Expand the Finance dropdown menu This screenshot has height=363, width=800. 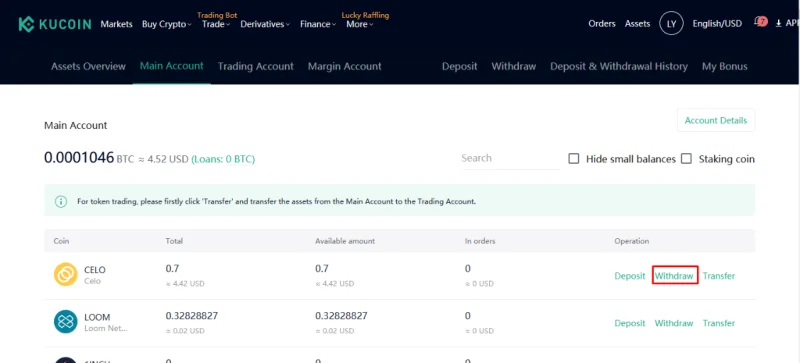(x=318, y=24)
